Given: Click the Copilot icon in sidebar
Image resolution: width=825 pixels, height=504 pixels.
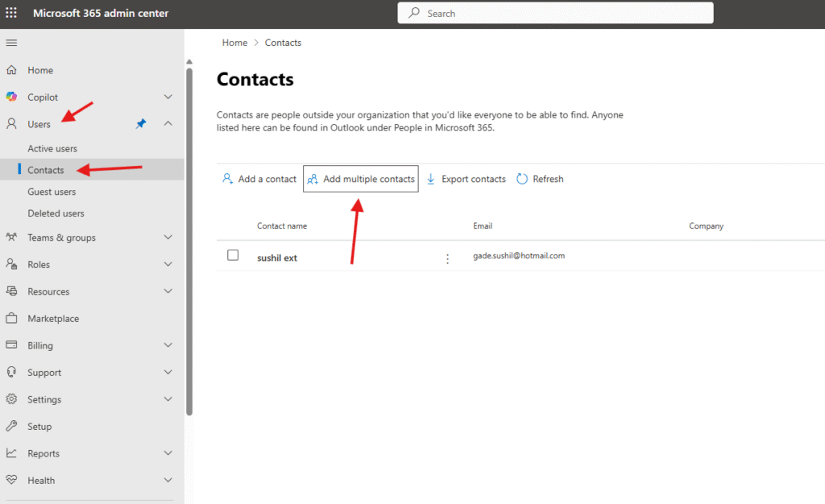Looking at the screenshot, I should point(11,97).
